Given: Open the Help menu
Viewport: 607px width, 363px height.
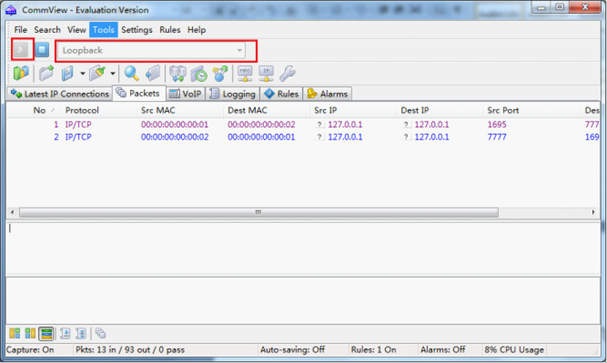Looking at the screenshot, I should tap(197, 30).
